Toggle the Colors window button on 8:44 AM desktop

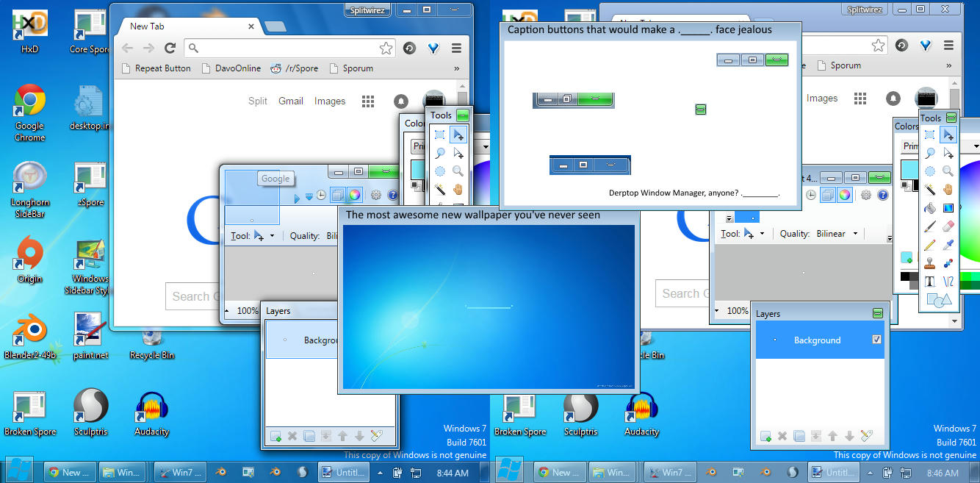(x=355, y=196)
